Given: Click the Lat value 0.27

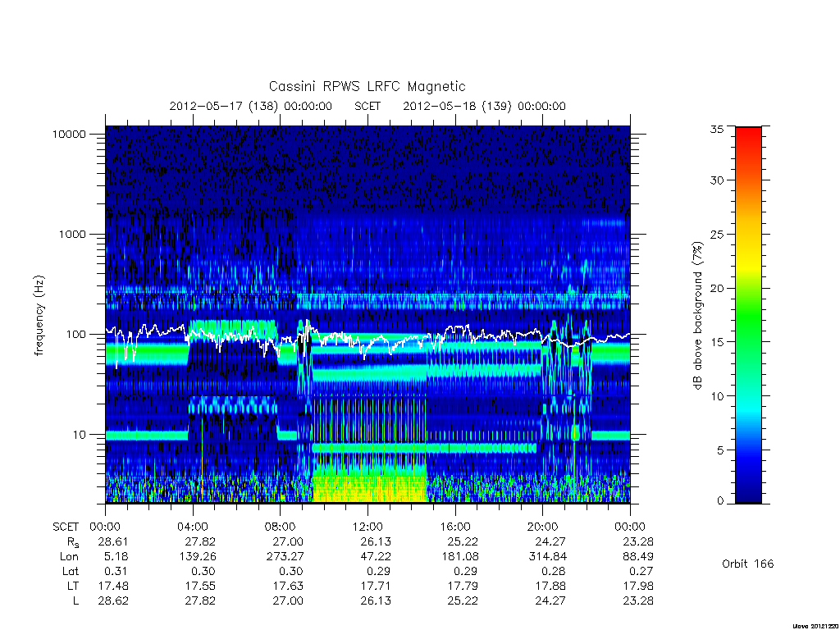Looking at the screenshot, I should tap(641, 571).
